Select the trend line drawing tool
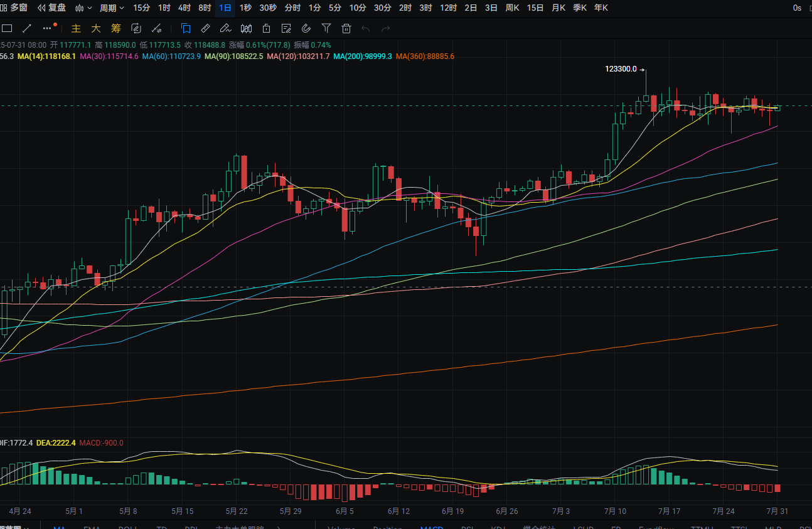 point(27,28)
